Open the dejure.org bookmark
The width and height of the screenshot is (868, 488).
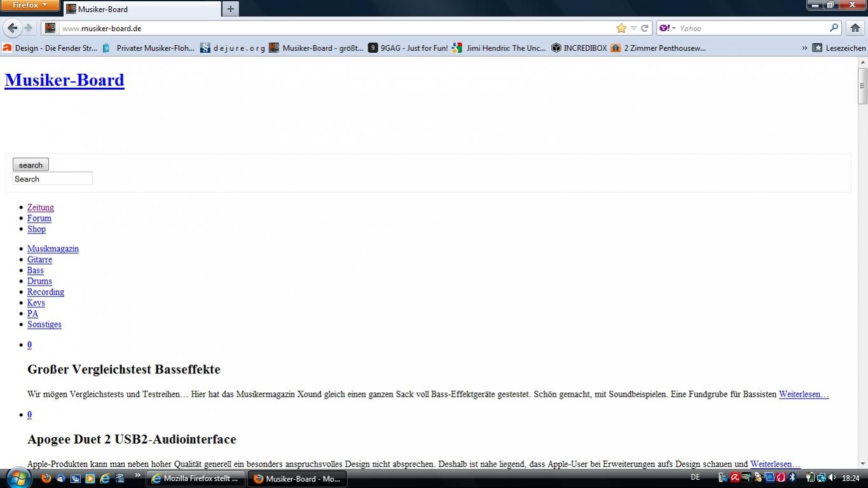233,48
